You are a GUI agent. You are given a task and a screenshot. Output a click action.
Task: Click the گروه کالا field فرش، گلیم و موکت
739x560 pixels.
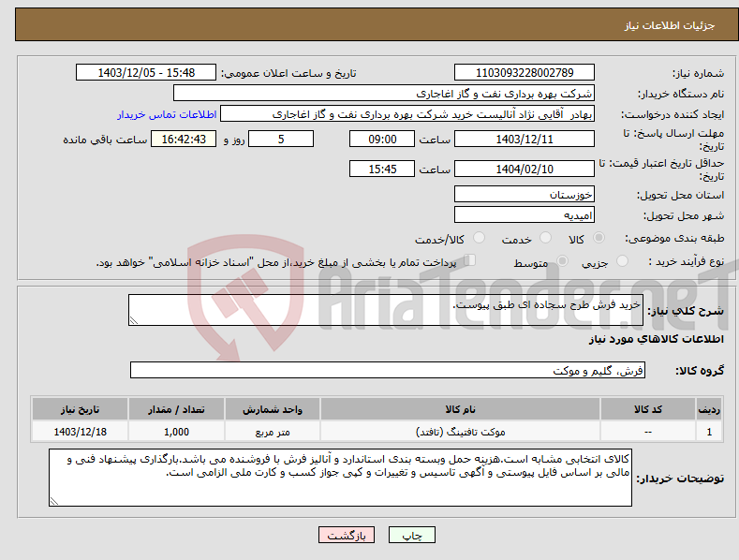[x=388, y=370]
